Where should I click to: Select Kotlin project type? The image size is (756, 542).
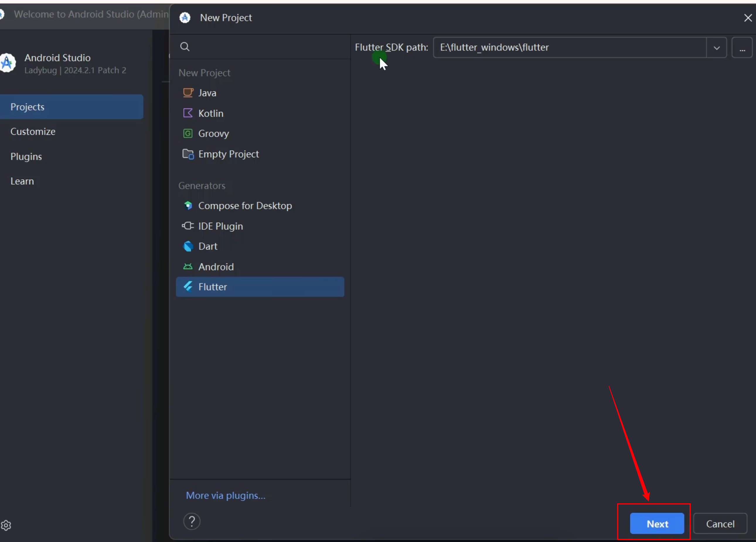pyautogui.click(x=260, y=113)
